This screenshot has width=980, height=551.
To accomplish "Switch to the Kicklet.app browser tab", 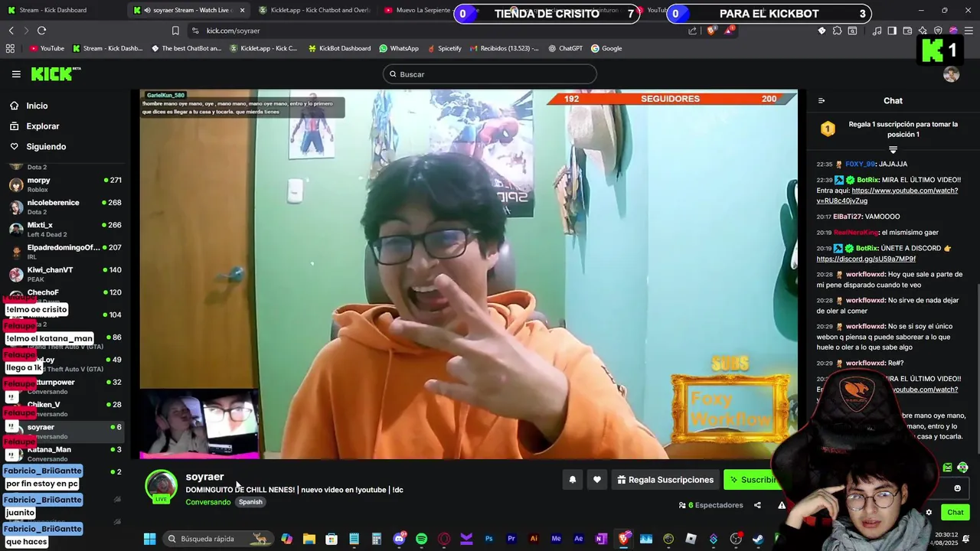I will (x=314, y=10).
